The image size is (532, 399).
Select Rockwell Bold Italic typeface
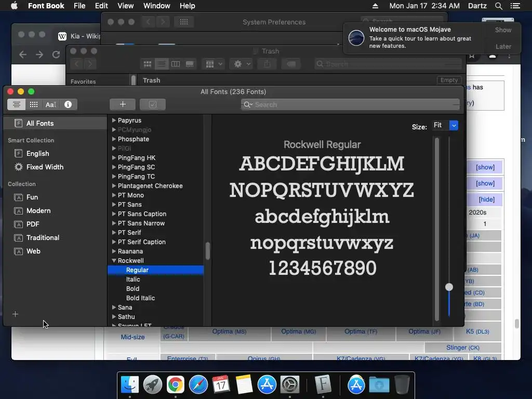pyautogui.click(x=140, y=298)
